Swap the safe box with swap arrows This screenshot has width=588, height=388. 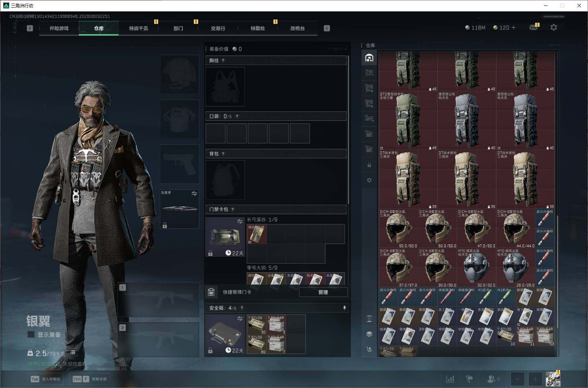click(x=240, y=319)
